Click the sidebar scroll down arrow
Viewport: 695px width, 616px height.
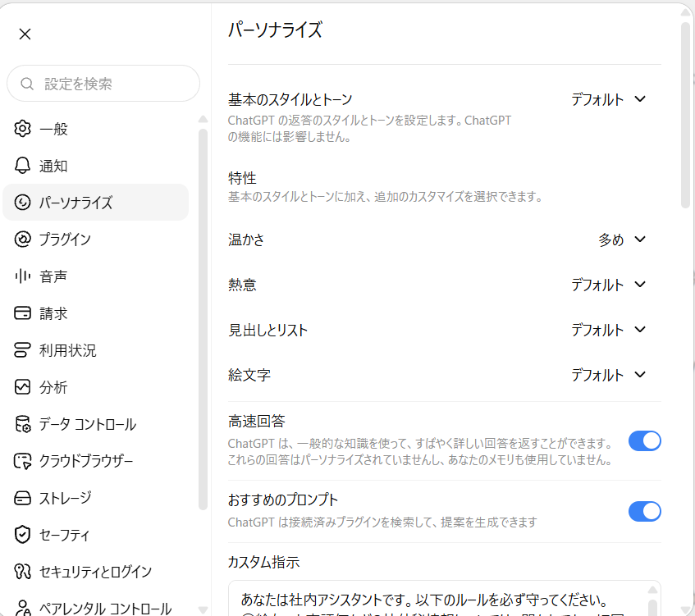tap(203, 610)
